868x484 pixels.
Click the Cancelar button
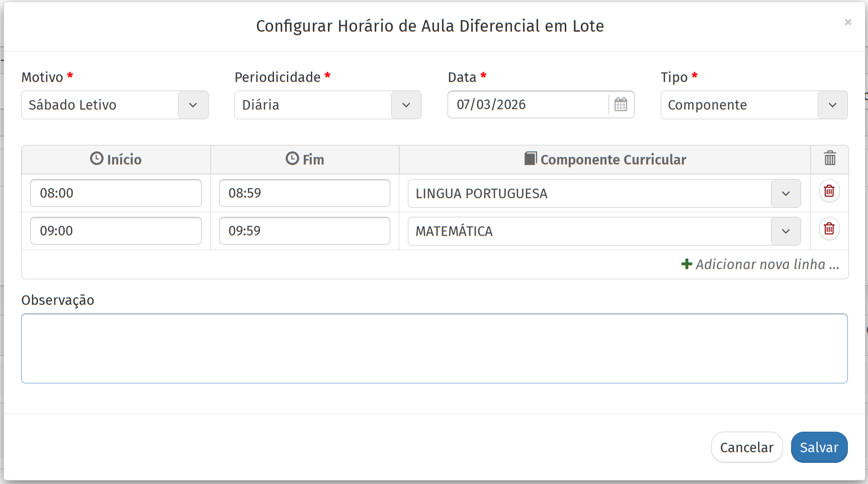[747, 447]
